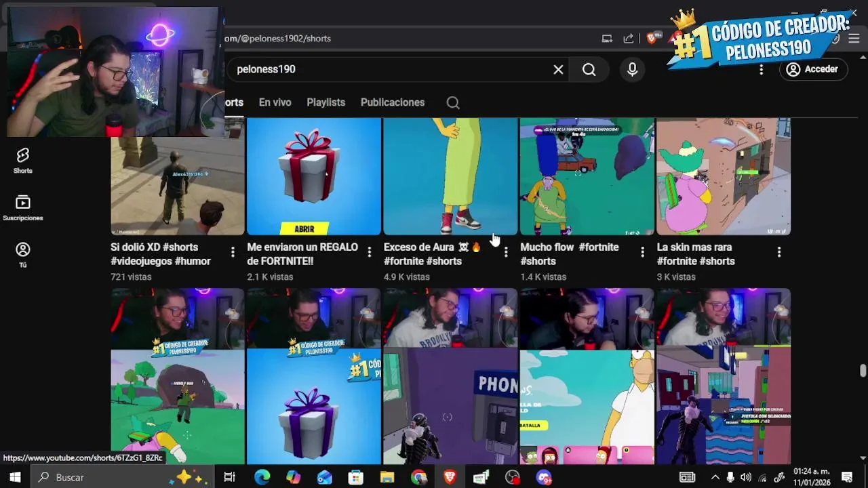Open the Mucho flow short thumbnail

click(x=587, y=176)
